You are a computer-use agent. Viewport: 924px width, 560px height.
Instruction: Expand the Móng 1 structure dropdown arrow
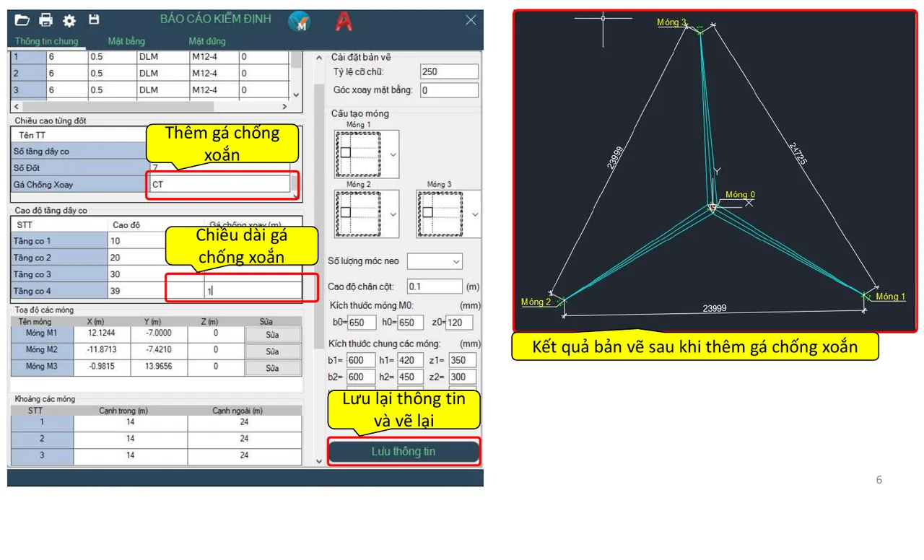pyautogui.click(x=393, y=154)
